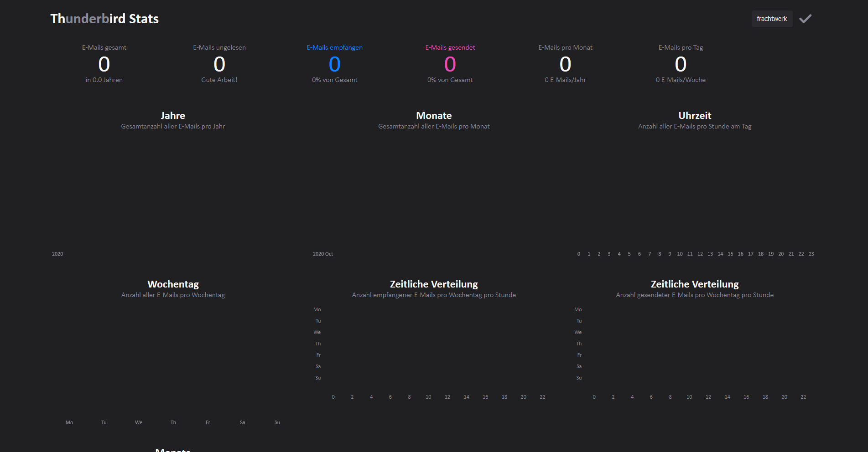
Task: Click '0 E-Mails/Woche' text
Action: click(x=681, y=80)
